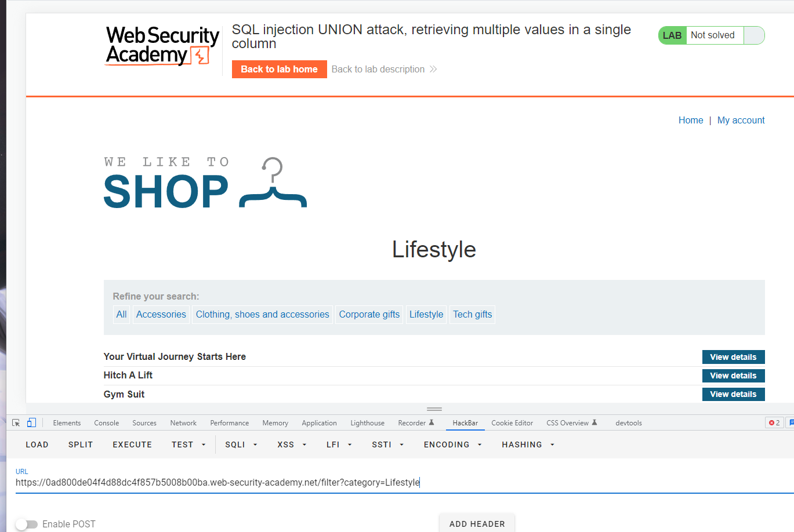Open the CSS Overview tab

click(571, 423)
